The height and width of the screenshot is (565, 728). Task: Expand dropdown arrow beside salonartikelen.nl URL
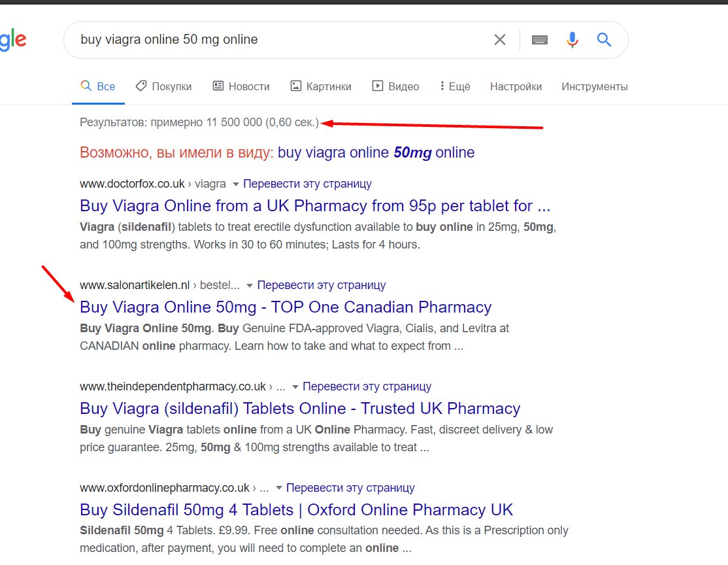[250, 286]
